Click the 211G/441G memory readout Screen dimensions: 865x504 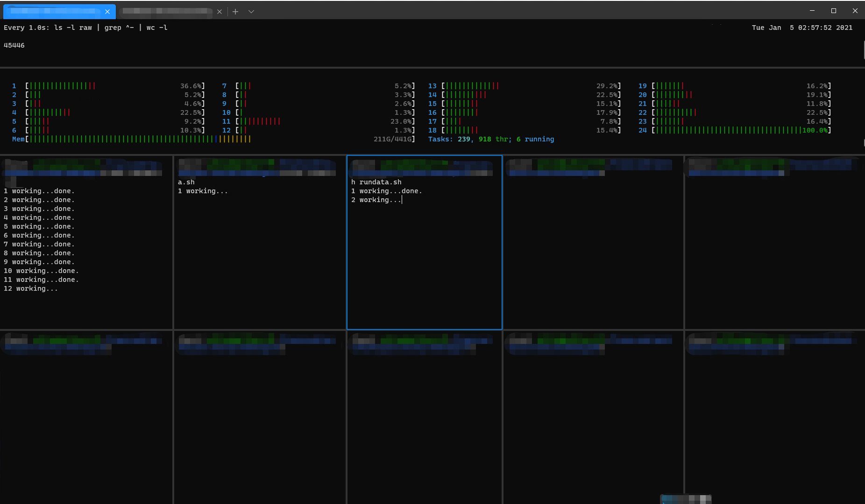point(393,139)
